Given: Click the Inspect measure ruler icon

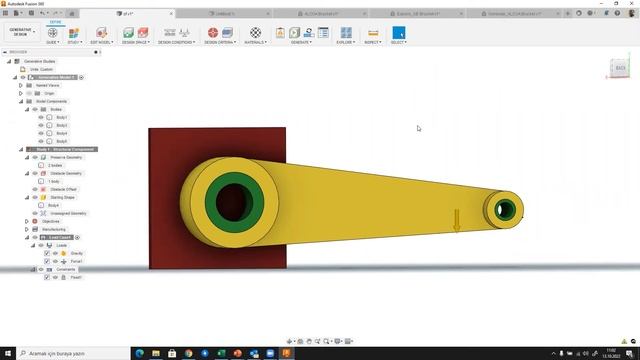Looking at the screenshot, I should (373, 33).
